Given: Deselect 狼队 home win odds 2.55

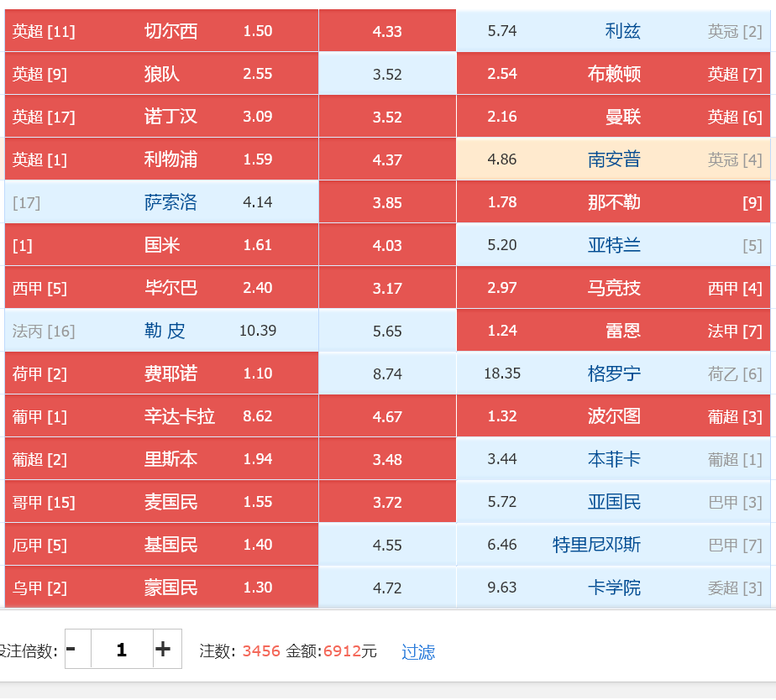Looking at the screenshot, I should pos(161,74).
